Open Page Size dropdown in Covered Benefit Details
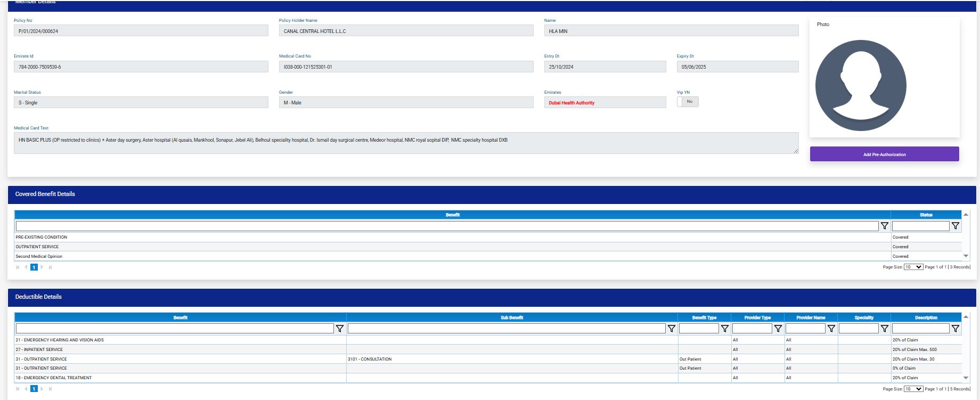Viewport: 980px width, 400px height. click(x=913, y=267)
